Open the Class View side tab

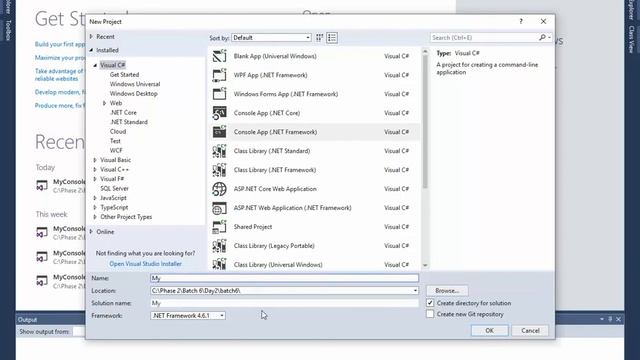tap(632, 39)
